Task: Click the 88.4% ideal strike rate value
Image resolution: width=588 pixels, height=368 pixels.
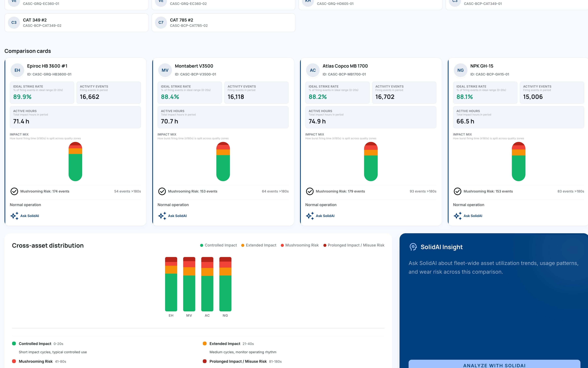Action: coord(170,97)
